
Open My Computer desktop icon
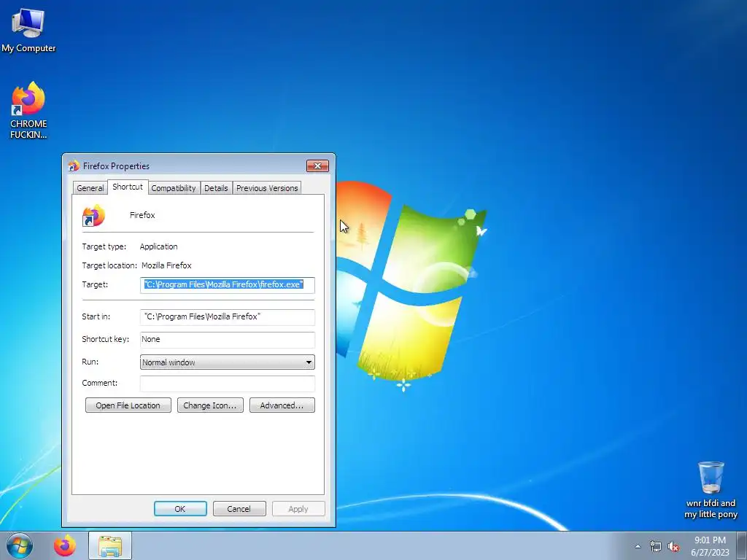28,30
